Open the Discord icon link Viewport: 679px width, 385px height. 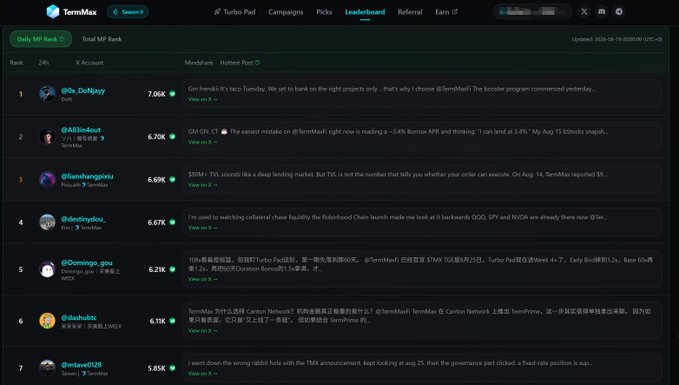(601, 12)
